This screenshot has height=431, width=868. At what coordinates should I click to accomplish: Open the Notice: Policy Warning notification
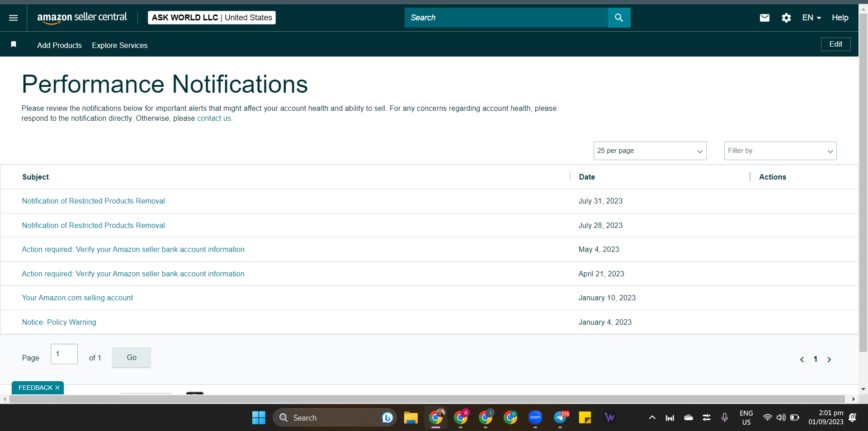pos(59,322)
